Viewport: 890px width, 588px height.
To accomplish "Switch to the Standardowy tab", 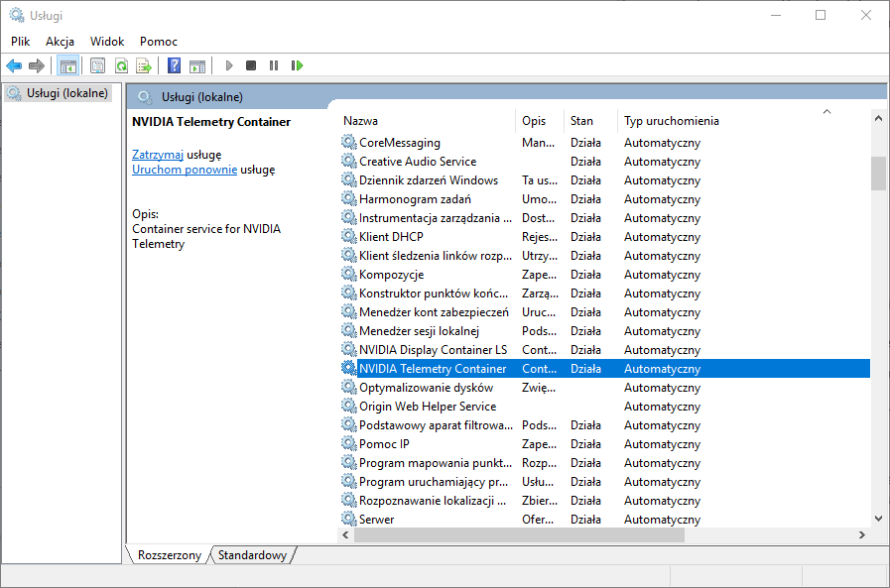I will (x=253, y=555).
